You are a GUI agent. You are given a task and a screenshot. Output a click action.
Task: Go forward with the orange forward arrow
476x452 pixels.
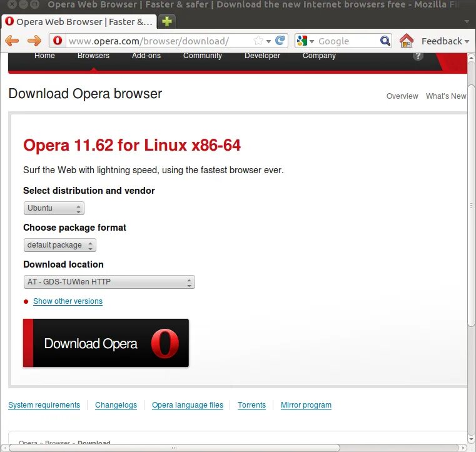pos(34,41)
